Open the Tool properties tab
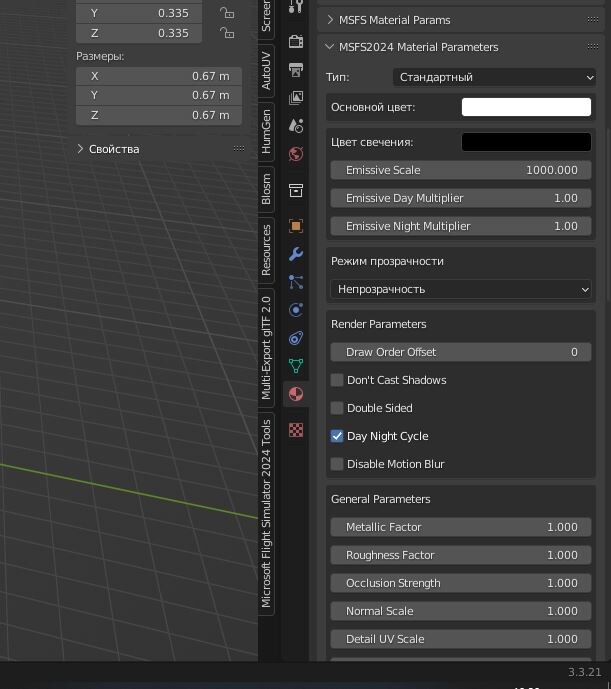Image resolution: width=611 pixels, height=689 pixels. click(x=296, y=7)
